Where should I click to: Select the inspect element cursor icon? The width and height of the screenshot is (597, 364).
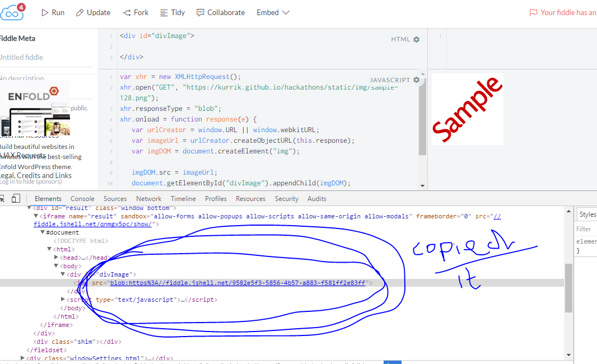2,198
